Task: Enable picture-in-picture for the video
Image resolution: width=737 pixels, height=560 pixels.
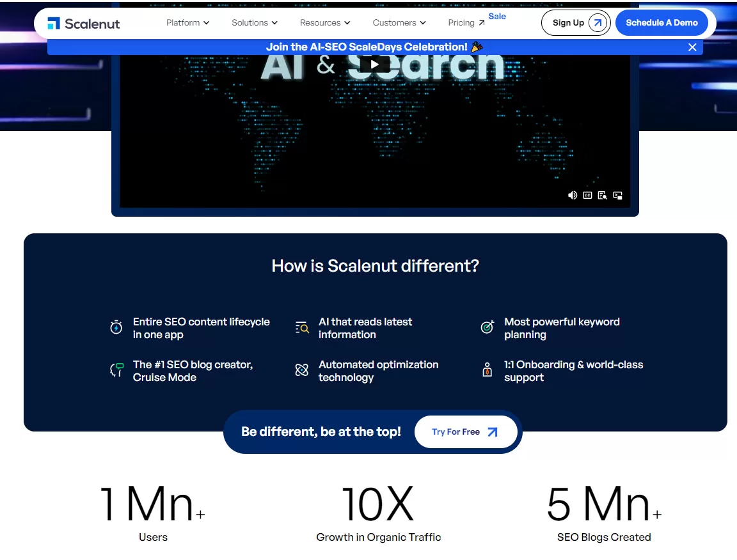Action: click(x=617, y=195)
